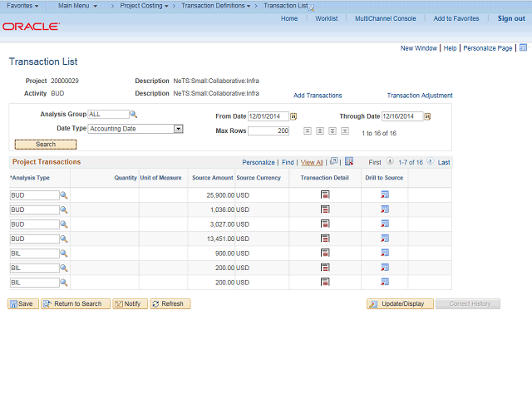The height and width of the screenshot is (399, 532).
Task: Expand the Favorites menu
Action: pyautogui.click(x=22, y=6)
